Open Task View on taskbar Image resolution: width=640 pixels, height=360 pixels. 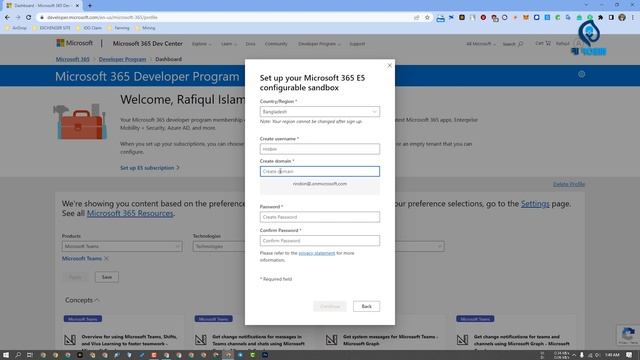[29, 355]
